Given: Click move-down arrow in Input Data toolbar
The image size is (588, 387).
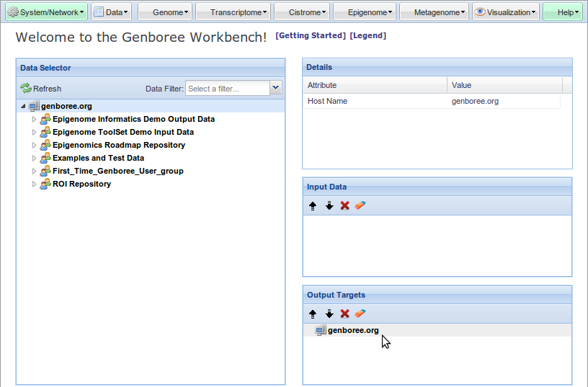Looking at the screenshot, I should 329,206.
